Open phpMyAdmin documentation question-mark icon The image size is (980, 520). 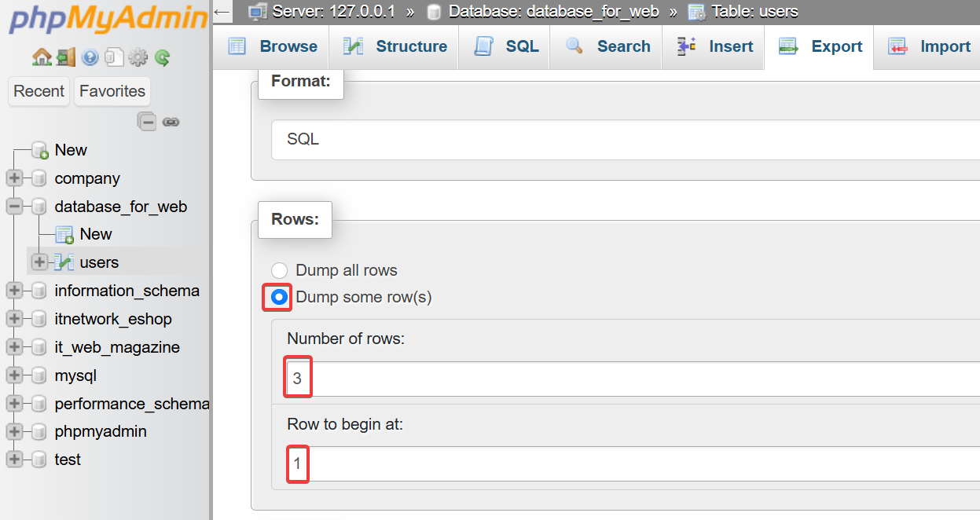pos(90,57)
